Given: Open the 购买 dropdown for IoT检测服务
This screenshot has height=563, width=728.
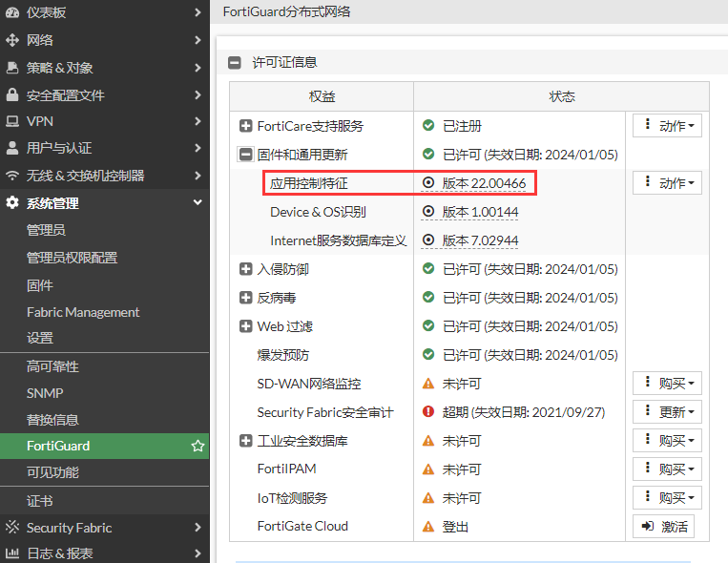Looking at the screenshot, I should point(667,497).
